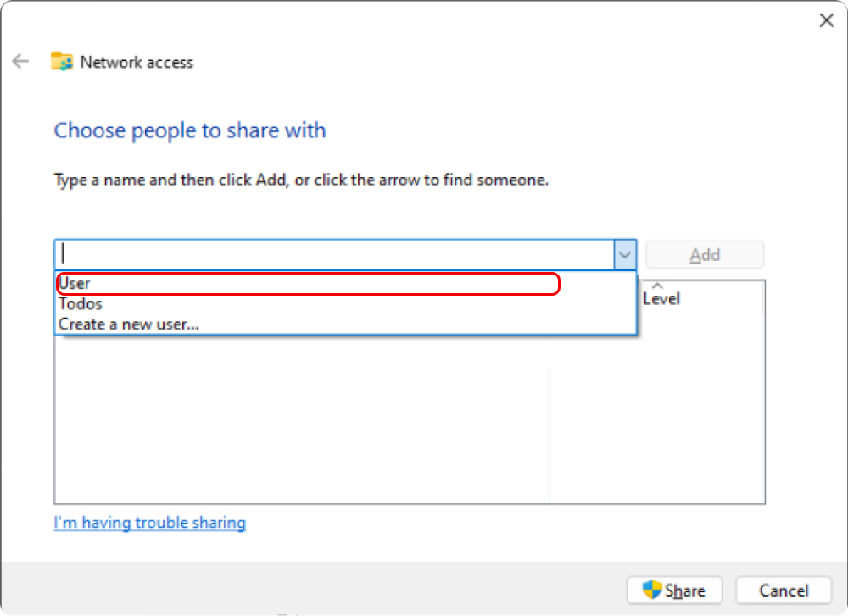The image size is (848, 616).
Task: Click the Network access shared folder icon
Action: [x=62, y=62]
